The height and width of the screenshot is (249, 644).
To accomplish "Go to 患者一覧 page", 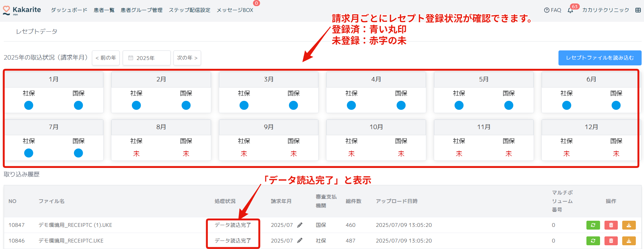I will coord(104,10).
